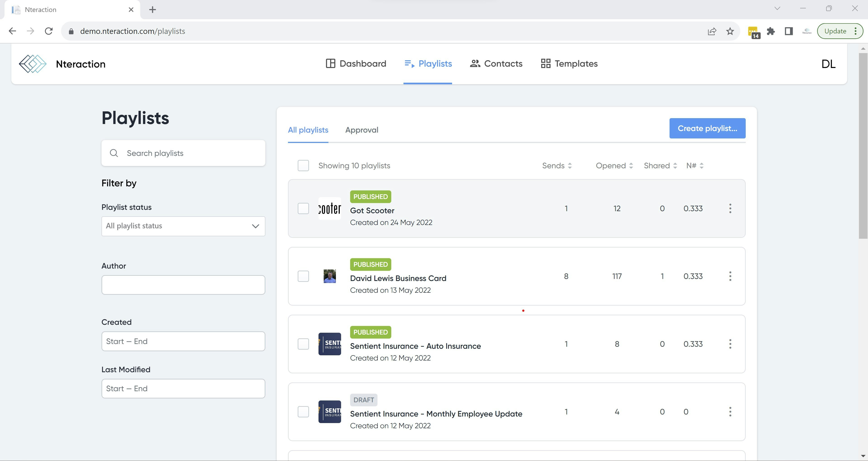Open the David Lewis Business Card title
This screenshot has height=461, width=868.
click(398, 278)
